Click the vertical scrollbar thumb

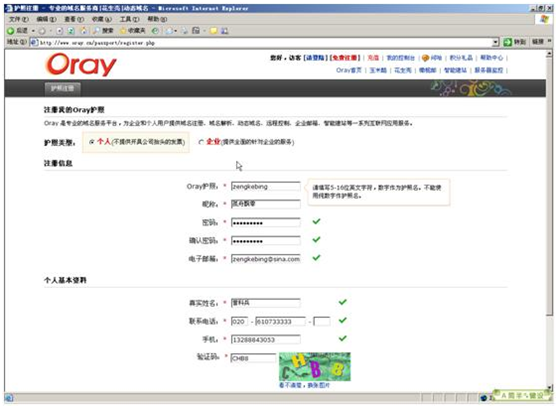pyautogui.click(x=549, y=185)
